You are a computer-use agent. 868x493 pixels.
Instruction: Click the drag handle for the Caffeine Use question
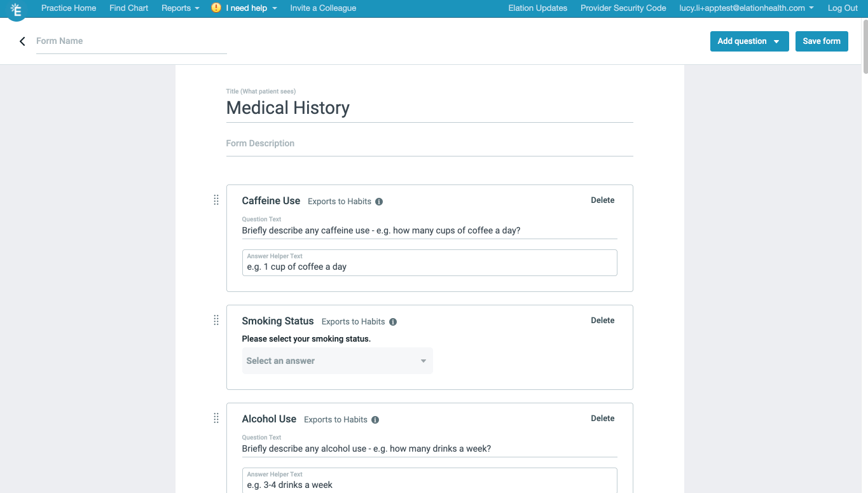pyautogui.click(x=216, y=199)
